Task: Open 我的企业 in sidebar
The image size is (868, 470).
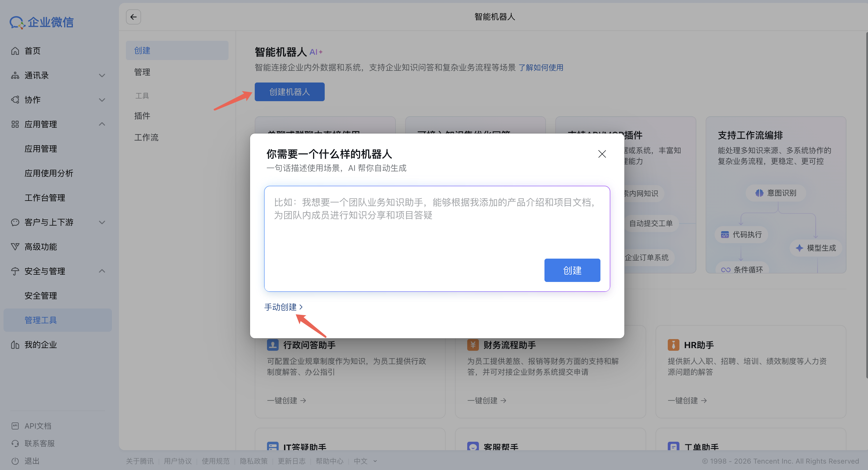Action: pos(41,345)
